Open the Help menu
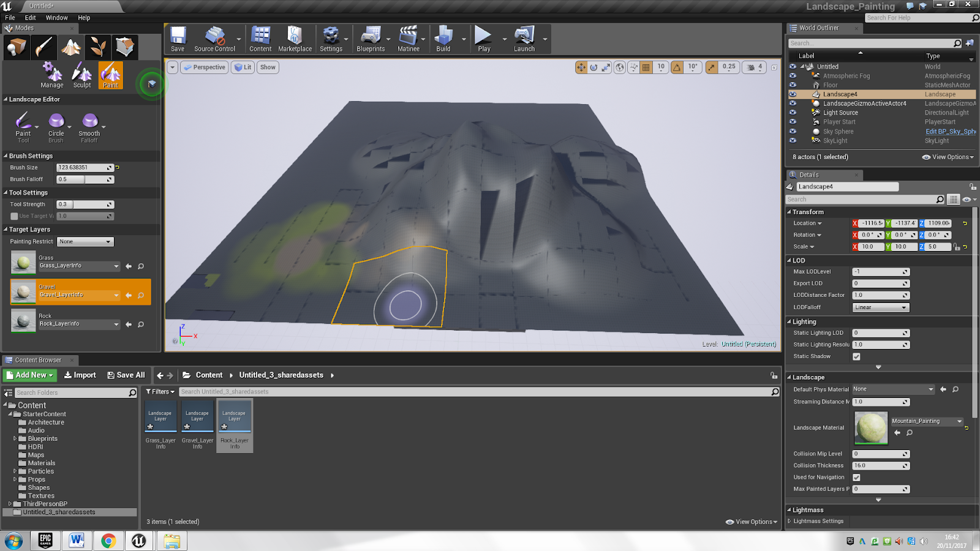Image resolution: width=980 pixels, height=551 pixels. (84, 18)
